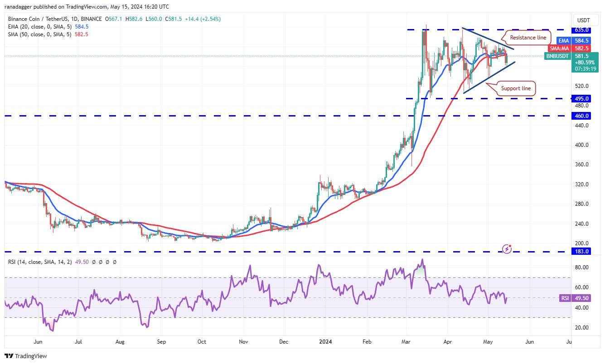Image resolution: width=605 pixels, height=364 pixels.
Task: Click the 400.0 price axis value
Action: click(x=581, y=145)
